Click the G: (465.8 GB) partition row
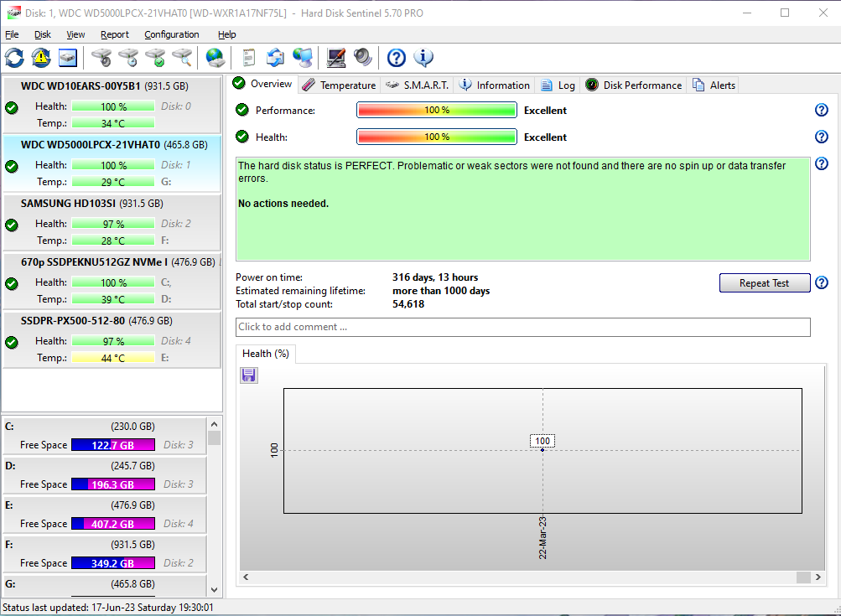 pos(105,585)
